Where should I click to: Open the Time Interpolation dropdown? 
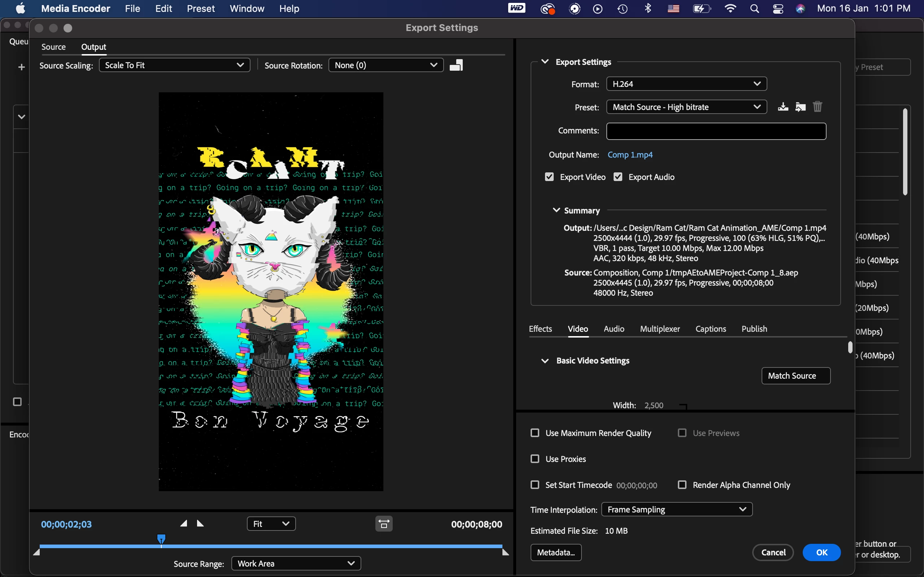677,510
